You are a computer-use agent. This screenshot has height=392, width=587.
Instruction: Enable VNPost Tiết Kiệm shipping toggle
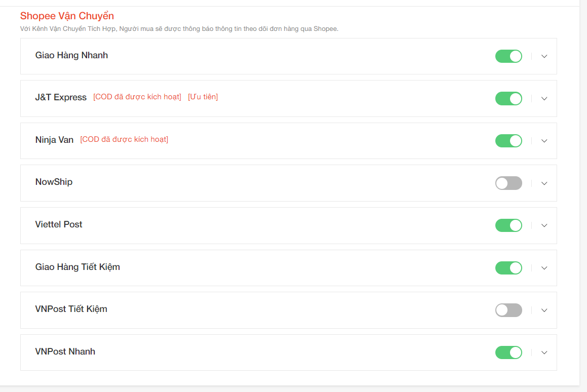point(508,310)
